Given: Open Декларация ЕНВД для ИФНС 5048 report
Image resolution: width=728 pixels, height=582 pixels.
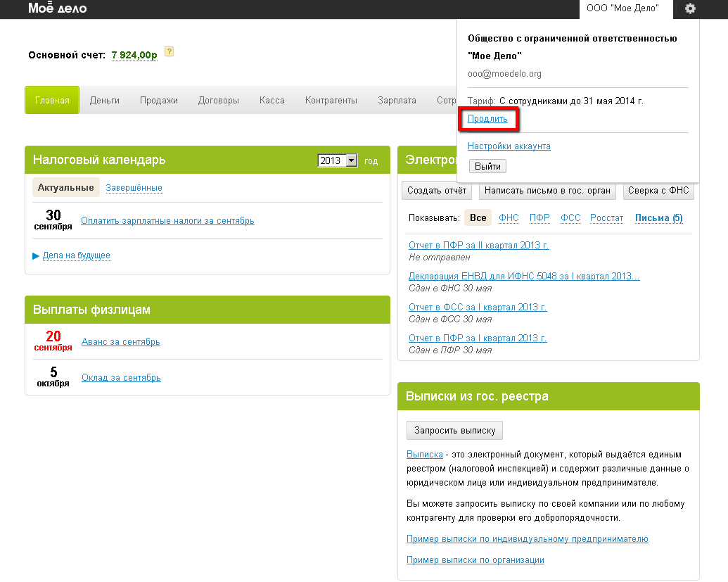Looking at the screenshot, I should click(524, 276).
